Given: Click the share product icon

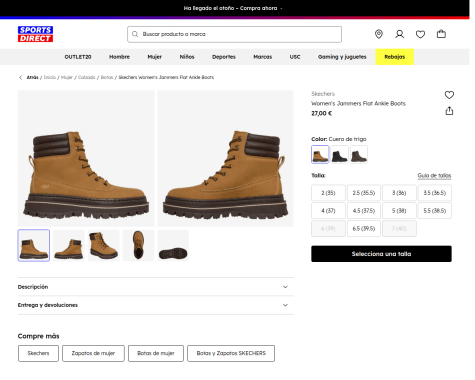Looking at the screenshot, I should [x=449, y=111].
